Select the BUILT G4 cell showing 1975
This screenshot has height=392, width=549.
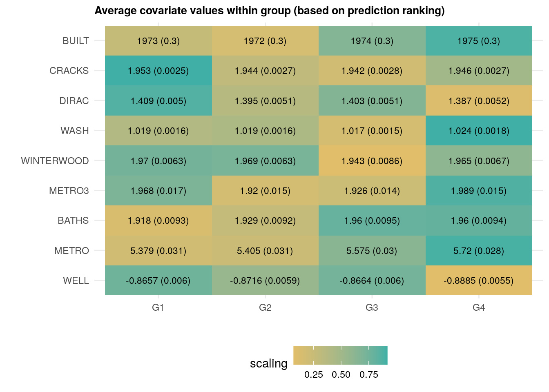point(479,41)
